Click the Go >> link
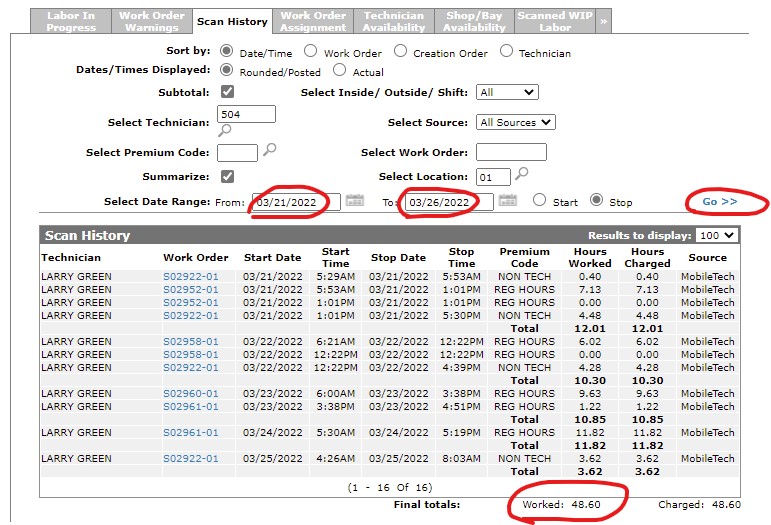Image resolution: width=771 pixels, height=525 pixels. 719,201
